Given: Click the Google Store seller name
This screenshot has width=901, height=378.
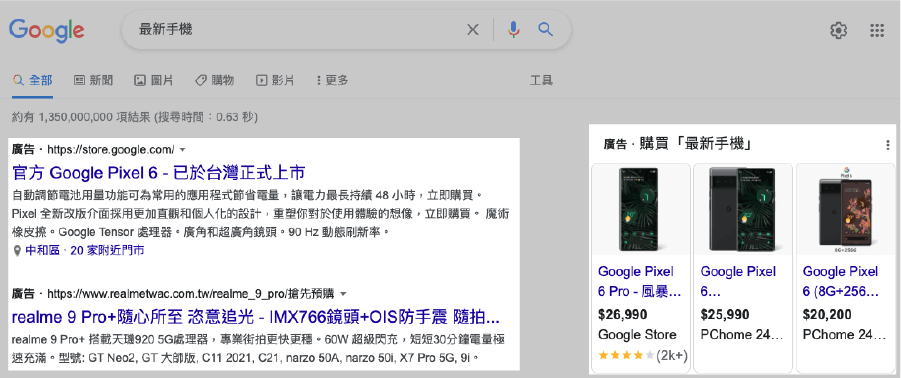Looking at the screenshot, I should coord(637,335).
